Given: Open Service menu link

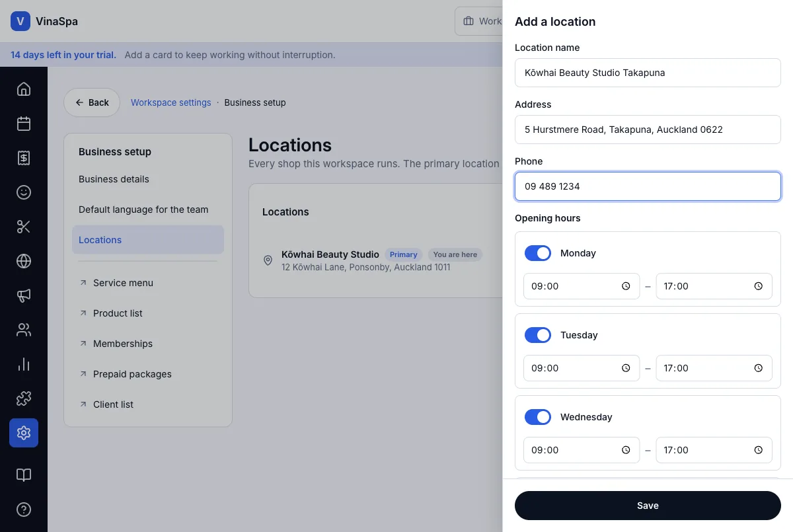Looking at the screenshot, I should 148,283.
